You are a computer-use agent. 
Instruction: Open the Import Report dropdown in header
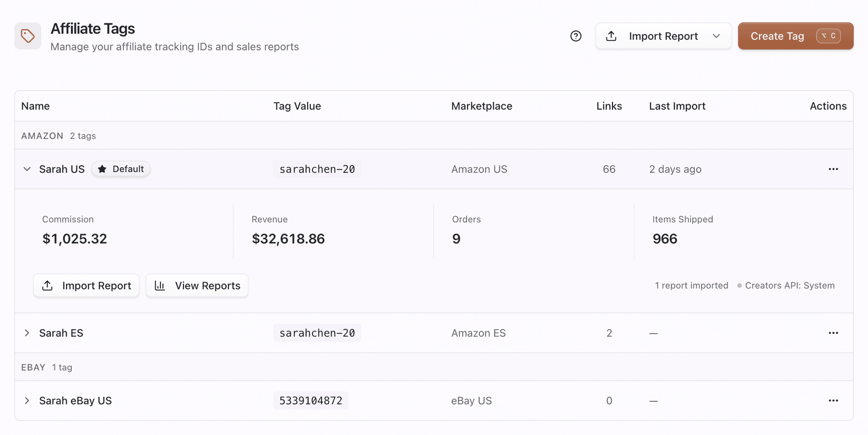(x=663, y=36)
